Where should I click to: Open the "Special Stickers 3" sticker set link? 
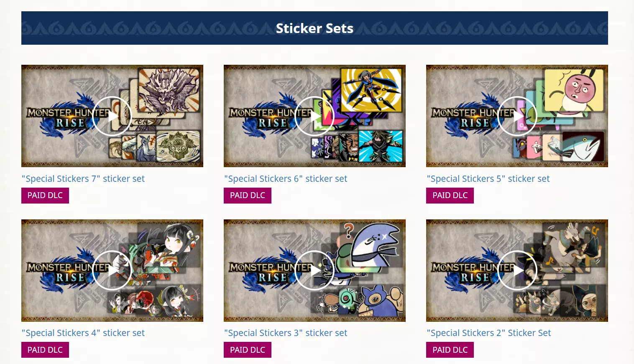coord(286,333)
